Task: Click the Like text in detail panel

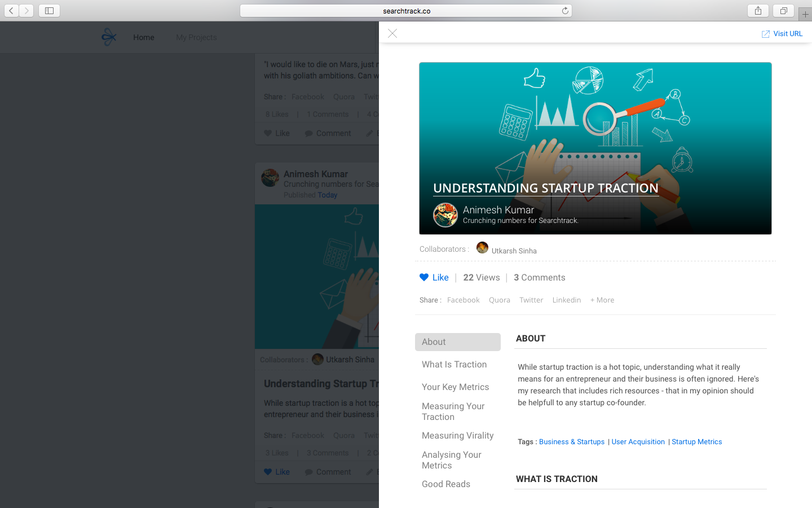Action: [440, 278]
